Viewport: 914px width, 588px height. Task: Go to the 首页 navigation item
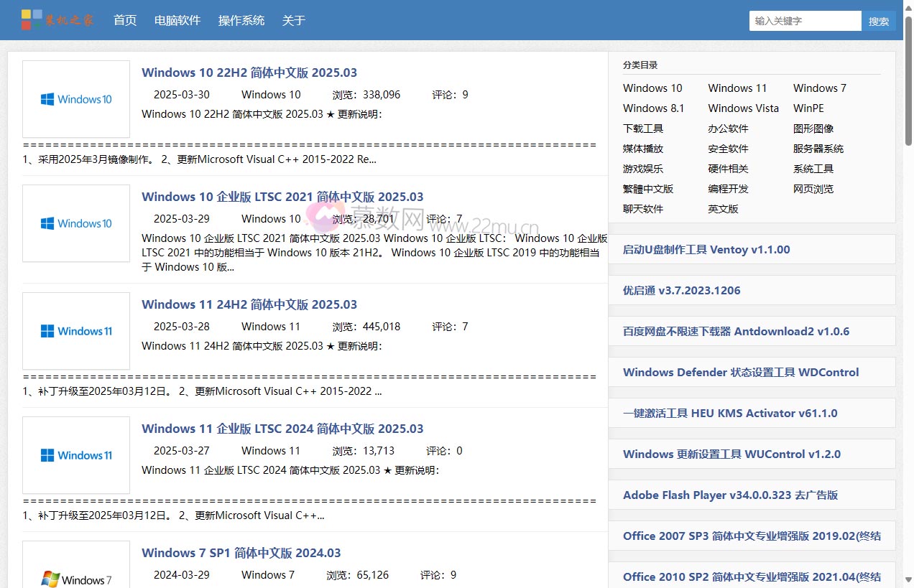pyautogui.click(x=125, y=21)
